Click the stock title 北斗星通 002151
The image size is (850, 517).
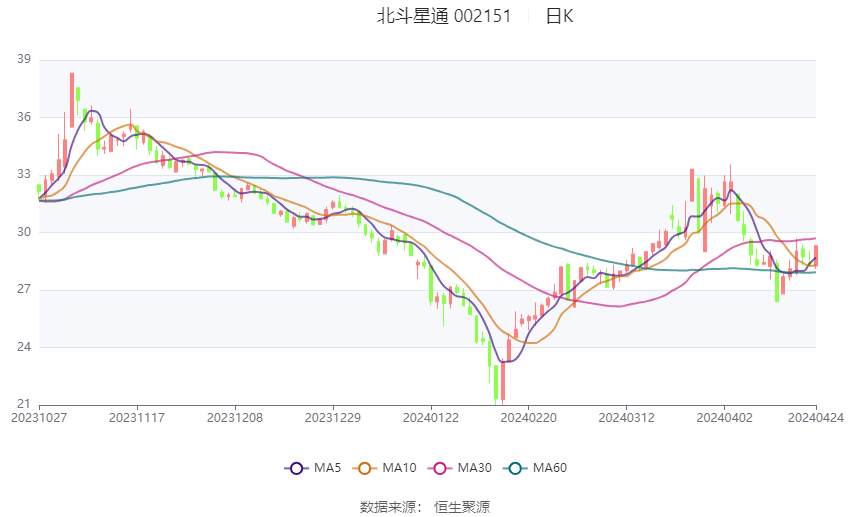click(443, 16)
